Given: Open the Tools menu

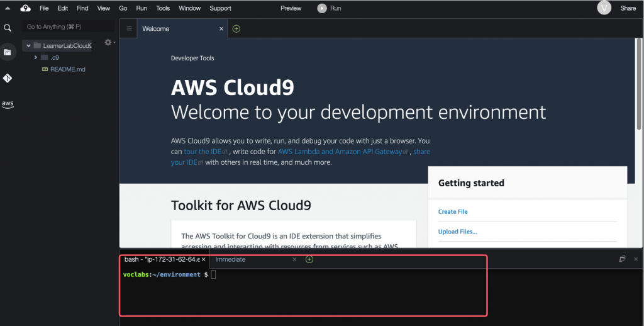Looking at the screenshot, I should 163,8.
